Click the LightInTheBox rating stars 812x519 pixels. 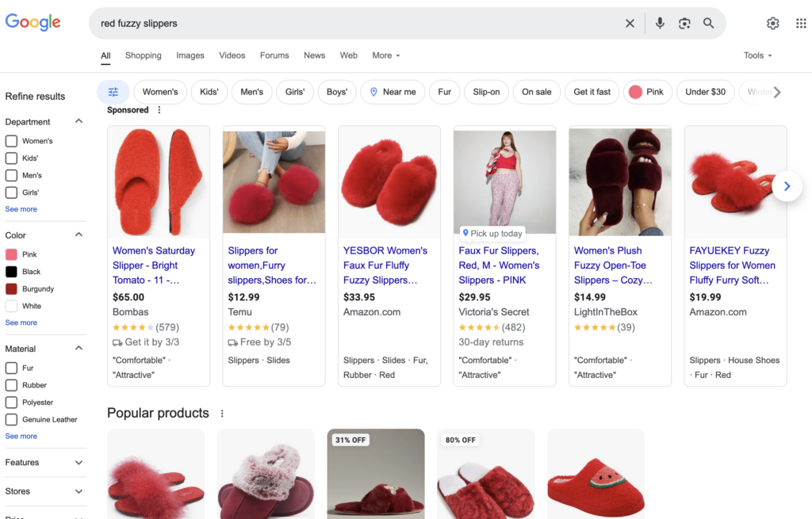click(595, 327)
